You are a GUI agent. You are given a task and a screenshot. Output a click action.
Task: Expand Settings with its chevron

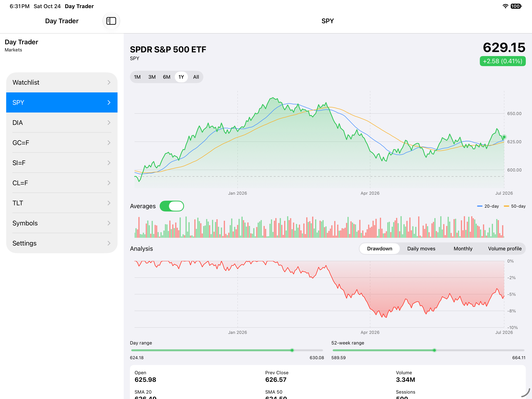109,243
